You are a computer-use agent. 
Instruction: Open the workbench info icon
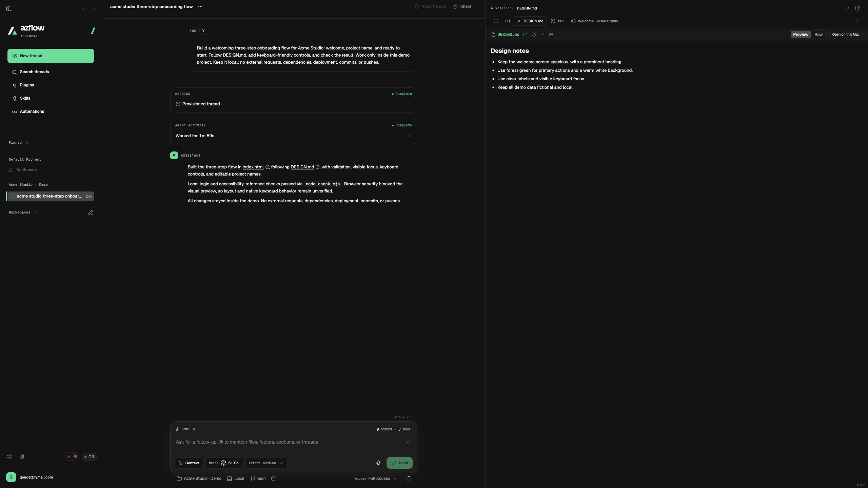(496, 21)
